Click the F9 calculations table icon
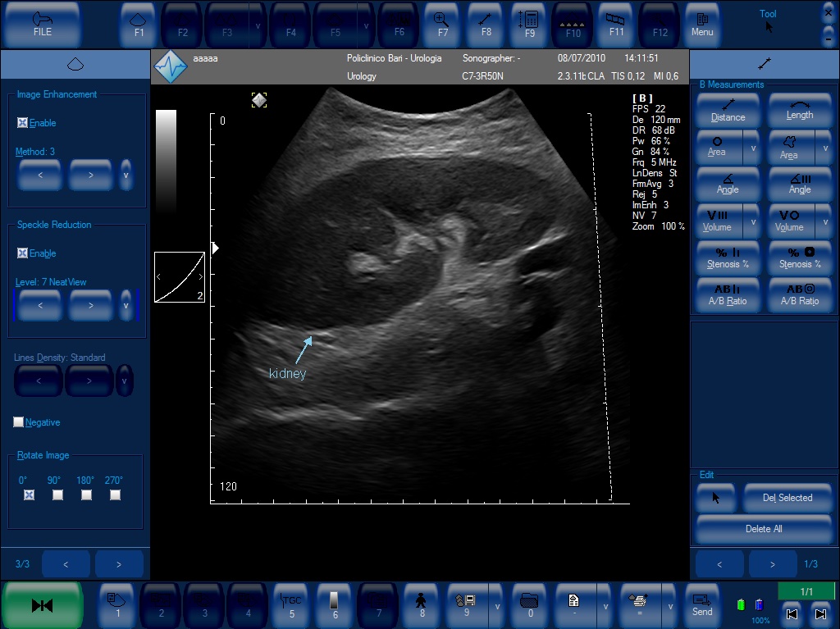The image size is (840, 629). tap(529, 25)
